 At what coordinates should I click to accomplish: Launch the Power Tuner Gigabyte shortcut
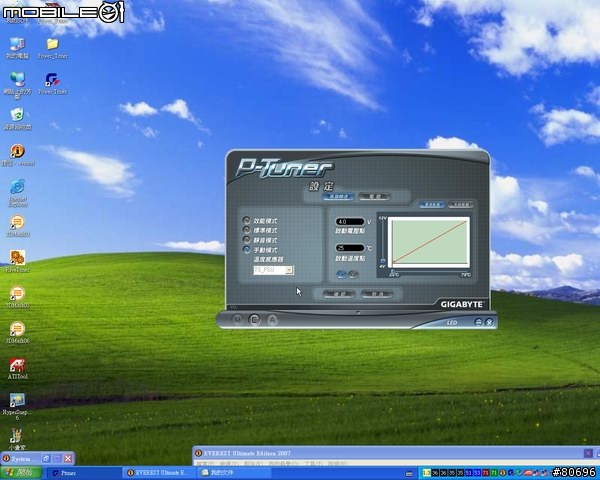[52, 83]
